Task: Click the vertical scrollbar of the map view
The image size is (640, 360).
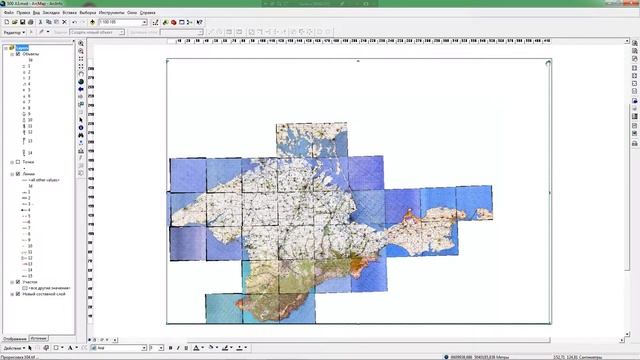Action: pos(627,188)
